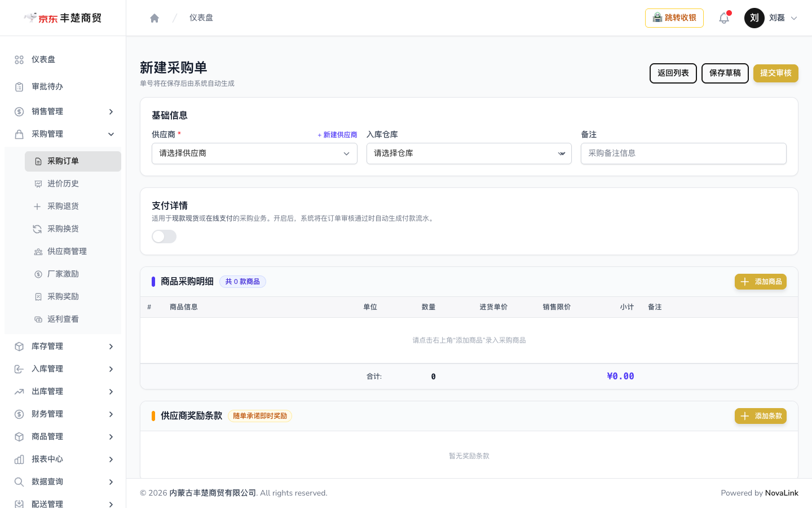Click the 添加商品 button
This screenshot has height=508, width=812.
(x=761, y=282)
